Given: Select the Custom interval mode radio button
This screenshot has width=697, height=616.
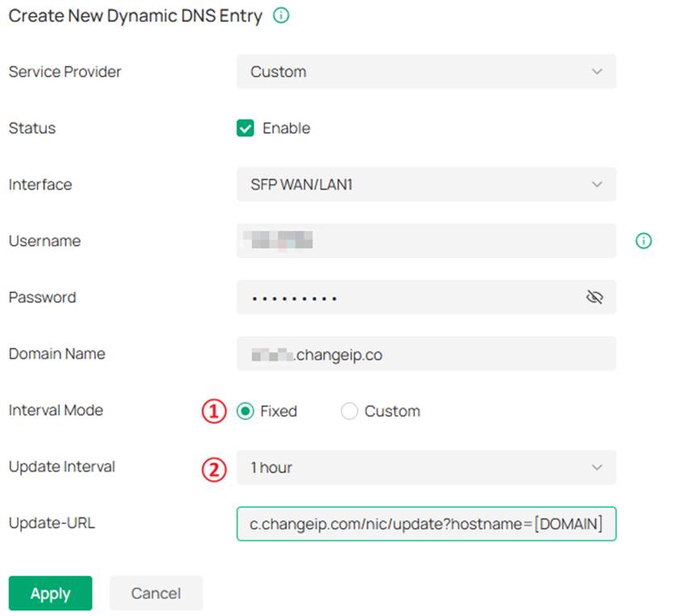Looking at the screenshot, I should (349, 411).
